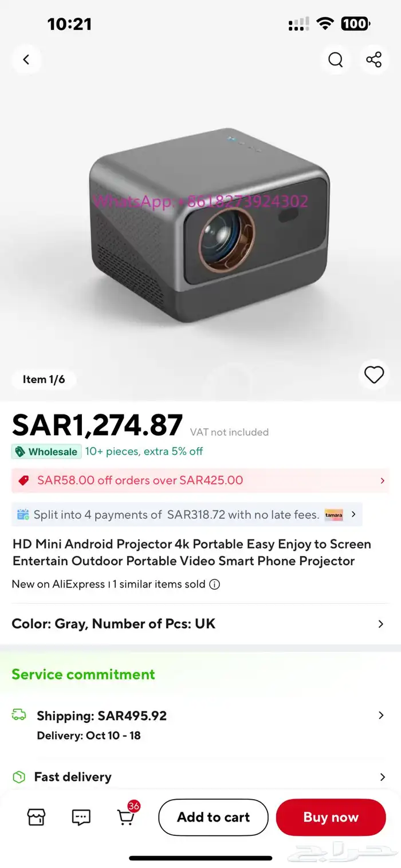Expand Tamara split payments details

click(x=353, y=514)
